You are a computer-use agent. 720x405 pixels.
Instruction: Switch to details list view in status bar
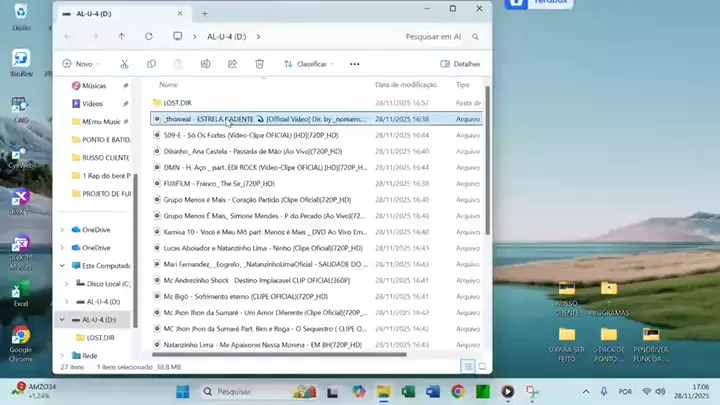[467, 367]
